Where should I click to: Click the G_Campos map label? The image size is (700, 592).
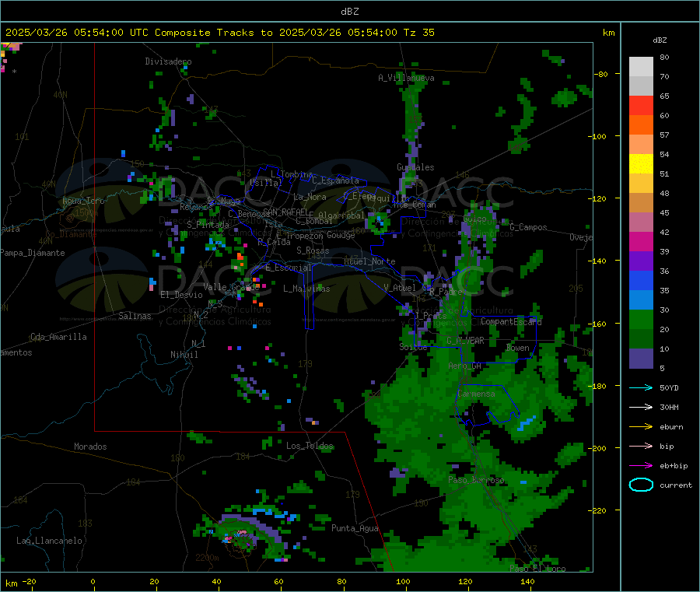528,227
